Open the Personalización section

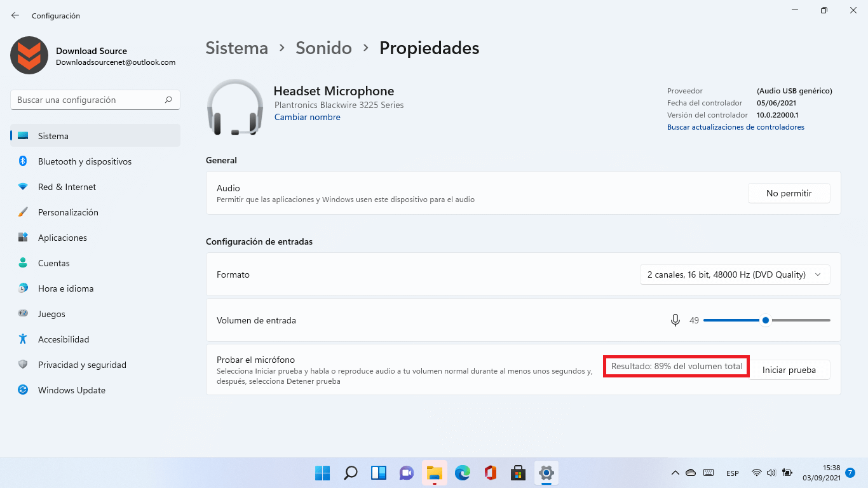(95, 212)
